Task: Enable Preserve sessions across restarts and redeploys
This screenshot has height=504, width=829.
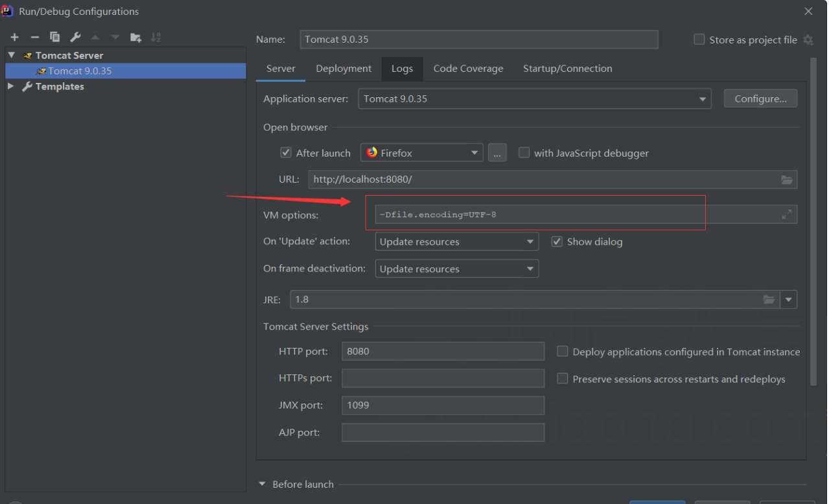Action: click(563, 379)
